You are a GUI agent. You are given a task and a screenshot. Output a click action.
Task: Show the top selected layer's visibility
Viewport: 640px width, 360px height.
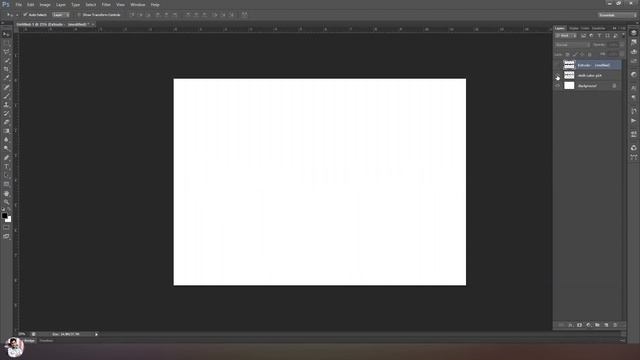(x=558, y=65)
